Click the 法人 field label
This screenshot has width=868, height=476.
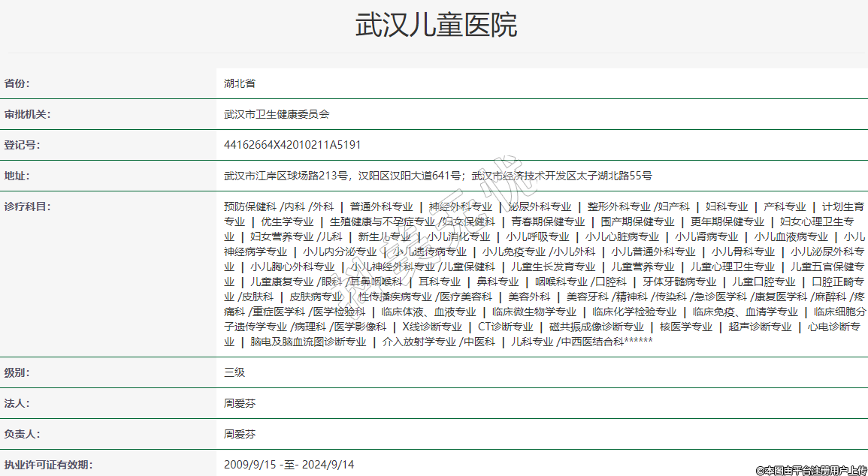(x=17, y=403)
